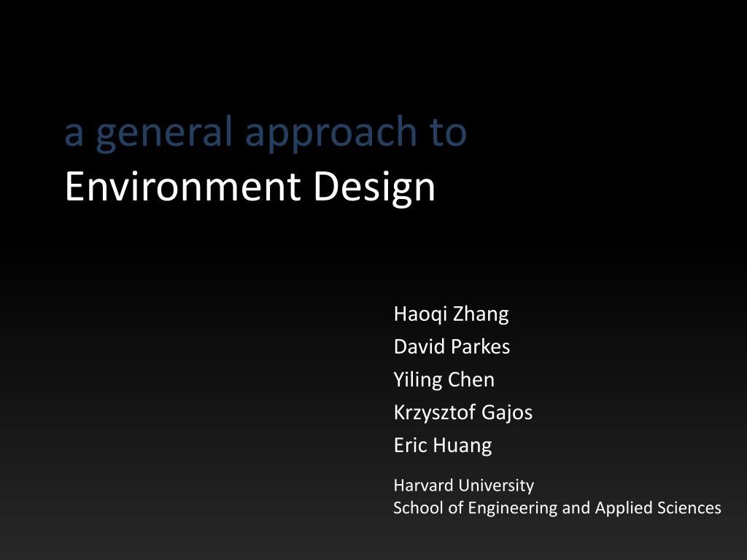
Task: Click "School of Engineering and Applied Sciences" text
Action: point(557,508)
